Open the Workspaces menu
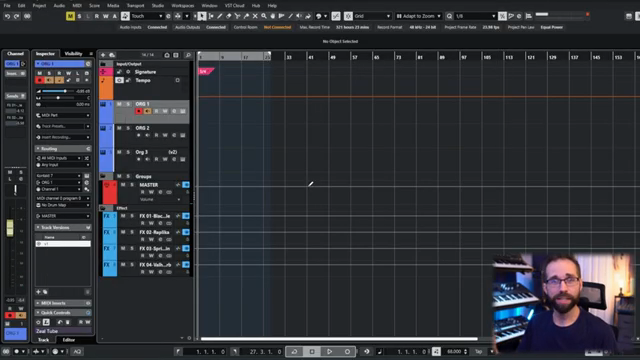The height and width of the screenshot is (360, 640). coord(182,6)
